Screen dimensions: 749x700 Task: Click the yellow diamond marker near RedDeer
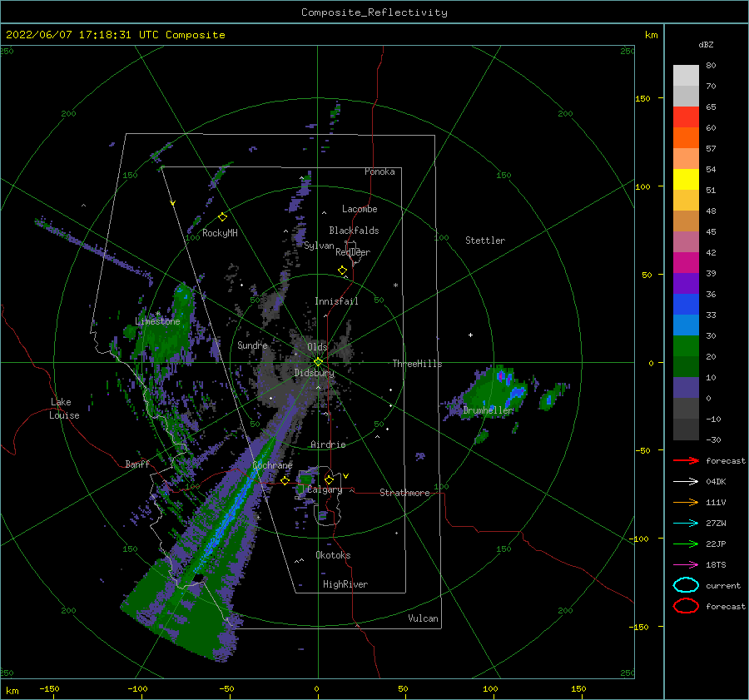click(x=343, y=271)
